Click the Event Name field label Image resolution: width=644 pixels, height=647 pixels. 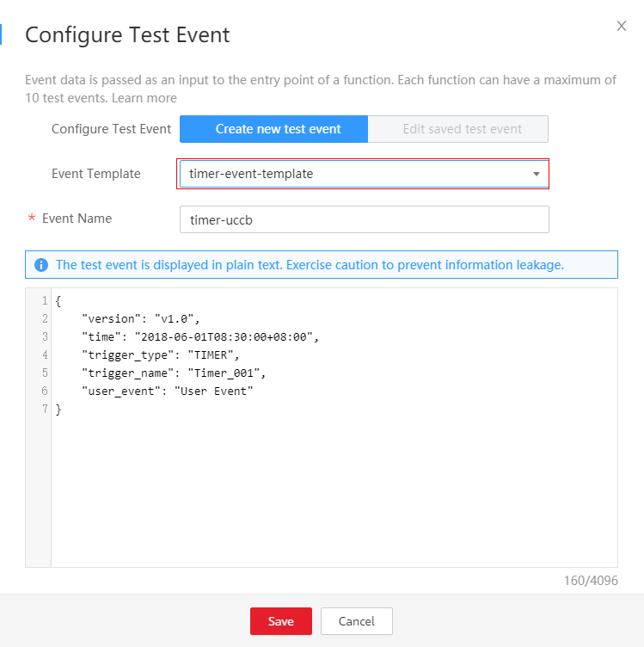77,219
